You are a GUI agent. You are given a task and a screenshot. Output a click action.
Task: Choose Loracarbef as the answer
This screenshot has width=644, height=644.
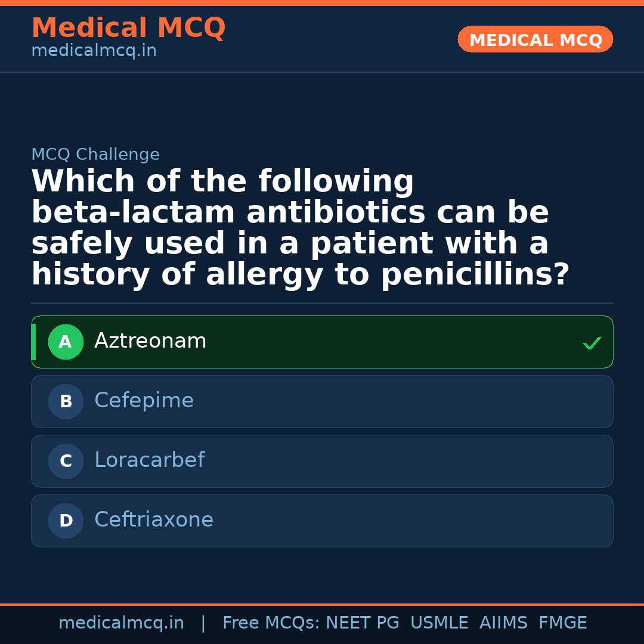click(322, 462)
